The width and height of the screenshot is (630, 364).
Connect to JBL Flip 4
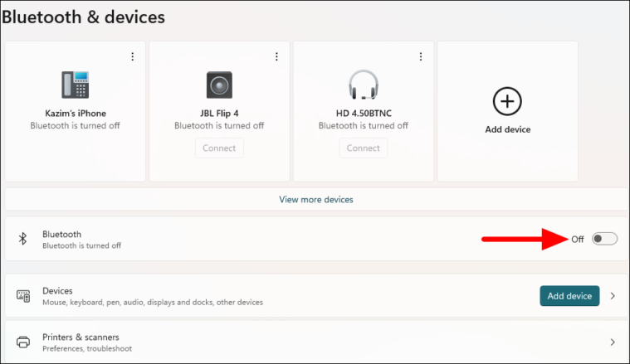(219, 148)
